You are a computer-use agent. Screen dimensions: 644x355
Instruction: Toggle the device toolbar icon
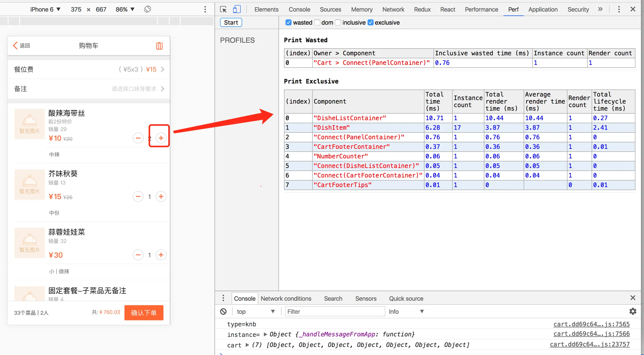coord(237,10)
